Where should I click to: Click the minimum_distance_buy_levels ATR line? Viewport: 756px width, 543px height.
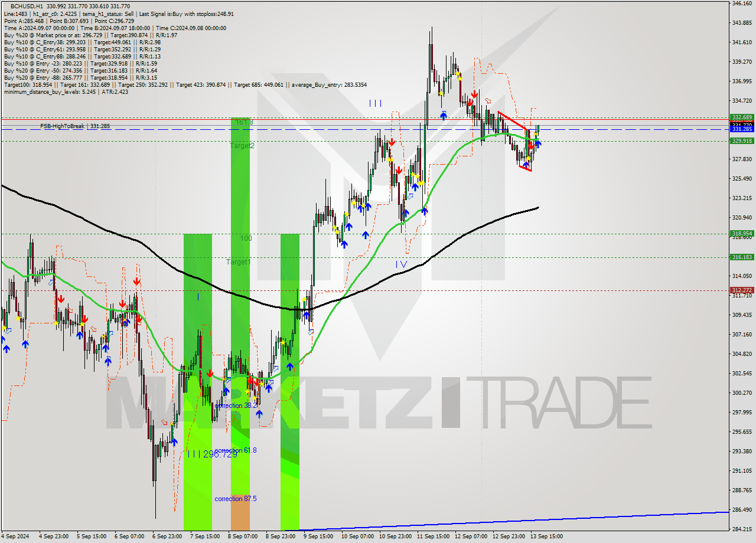pos(66,91)
